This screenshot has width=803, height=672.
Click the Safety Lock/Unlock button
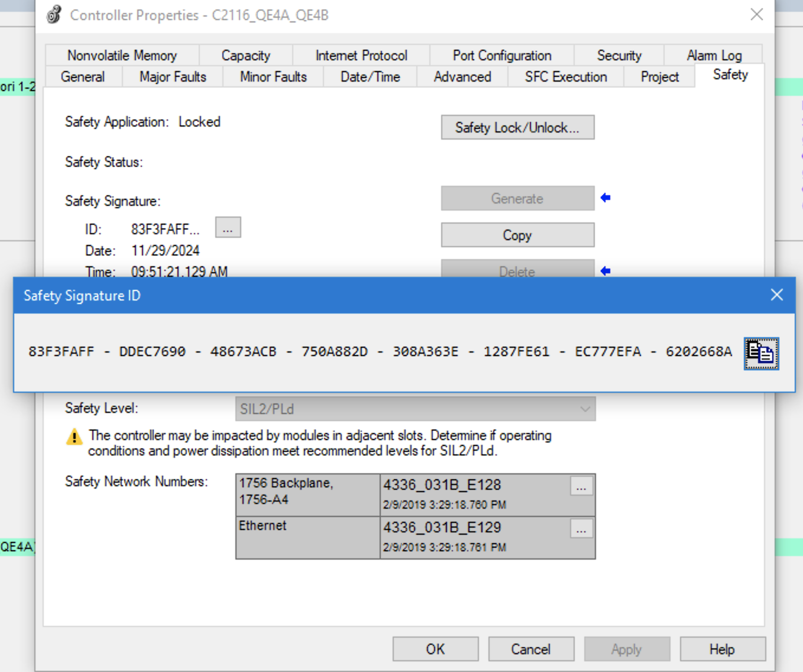pos(517,128)
